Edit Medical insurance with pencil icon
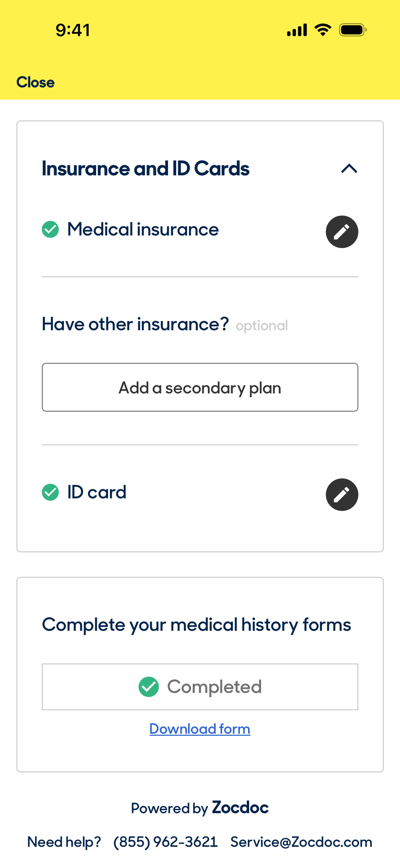The image size is (400, 868). [342, 232]
